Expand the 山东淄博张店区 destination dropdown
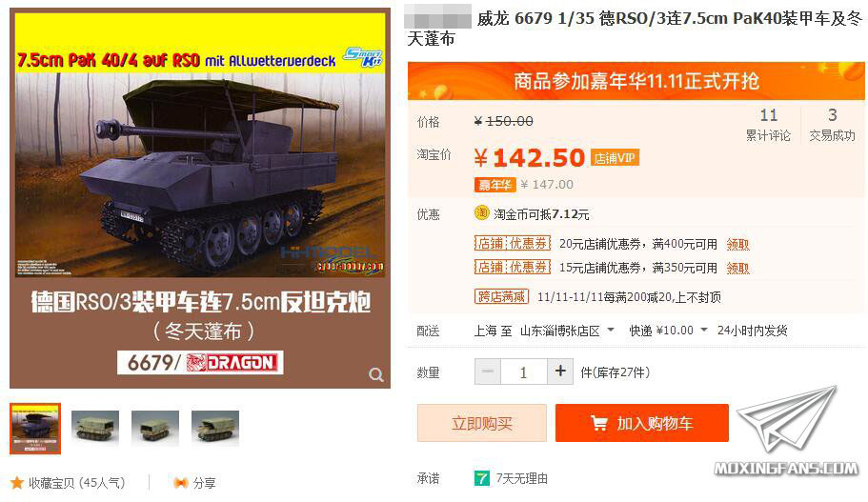868x502 pixels. point(611,330)
